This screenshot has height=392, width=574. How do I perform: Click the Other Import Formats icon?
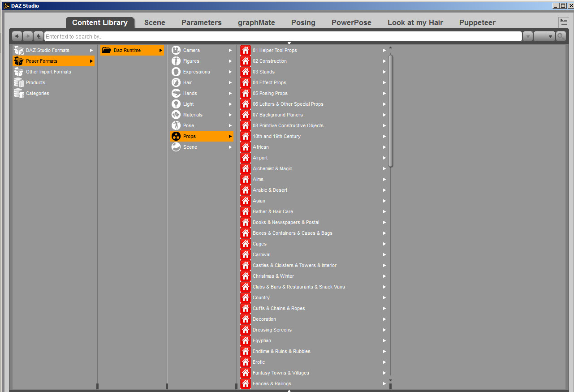point(18,72)
